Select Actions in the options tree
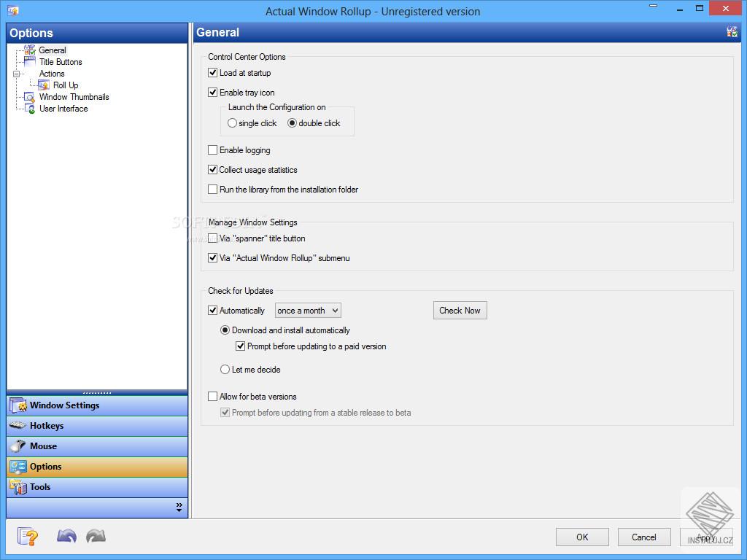The width and height of the screenshot is (747, 560). [x=52, y=74]
